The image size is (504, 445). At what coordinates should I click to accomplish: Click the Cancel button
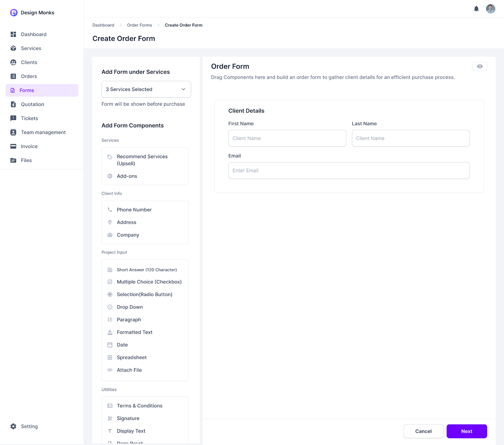click(423, 431)
